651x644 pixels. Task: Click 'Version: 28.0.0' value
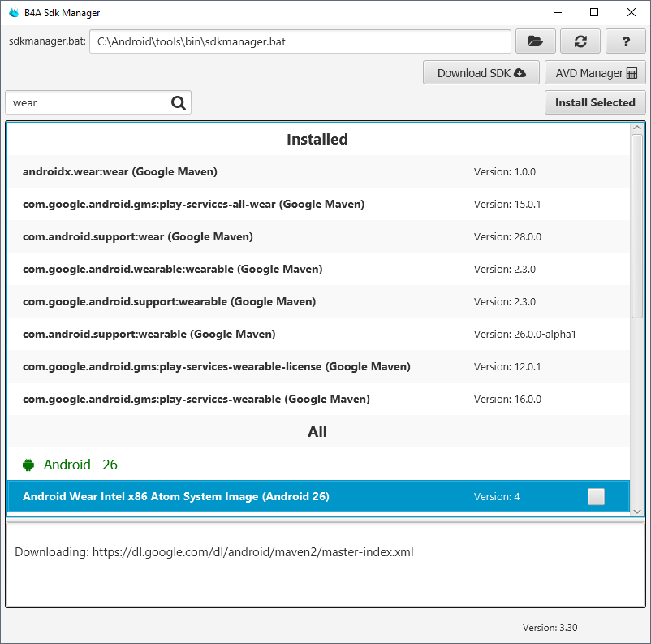(507, 237)
